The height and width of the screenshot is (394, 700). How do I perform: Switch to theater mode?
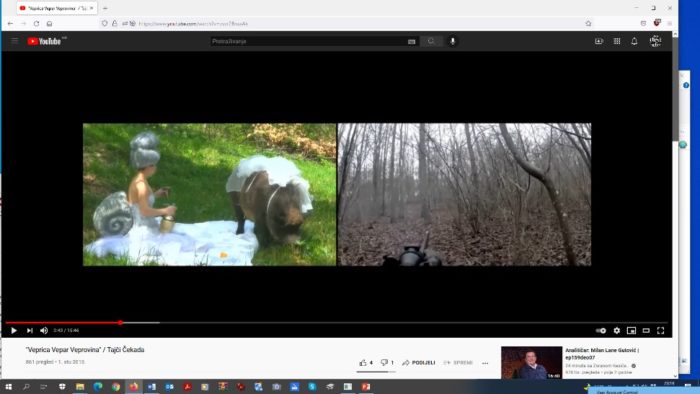646,330
